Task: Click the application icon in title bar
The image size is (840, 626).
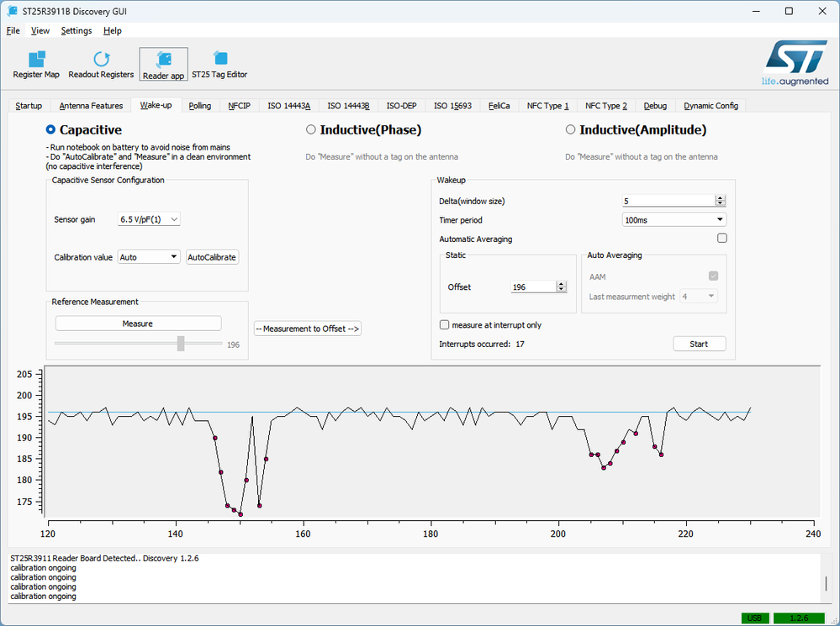Action: click(x=12, y=11)
